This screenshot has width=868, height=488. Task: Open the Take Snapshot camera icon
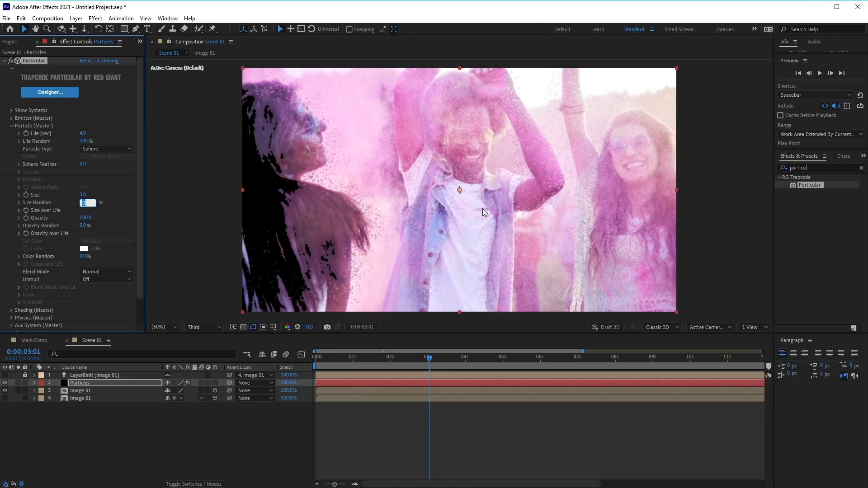coord(327,327)
